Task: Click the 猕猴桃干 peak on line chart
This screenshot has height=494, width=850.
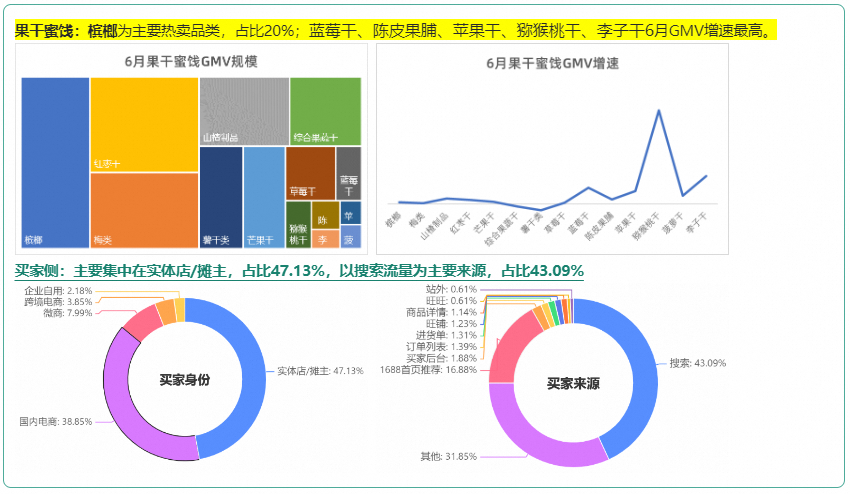Action: [658, 110]
